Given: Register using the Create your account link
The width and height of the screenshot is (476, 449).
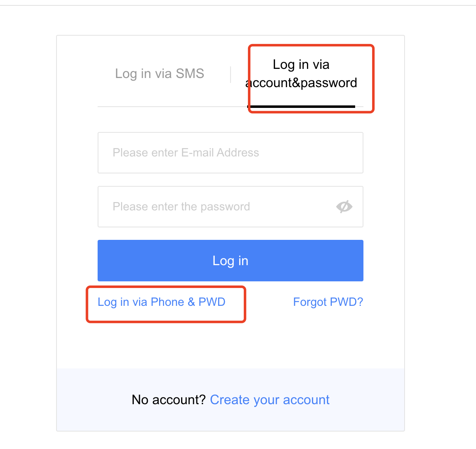Looking at the screenshot, I should pyautogui.click(x=270, y=400).
